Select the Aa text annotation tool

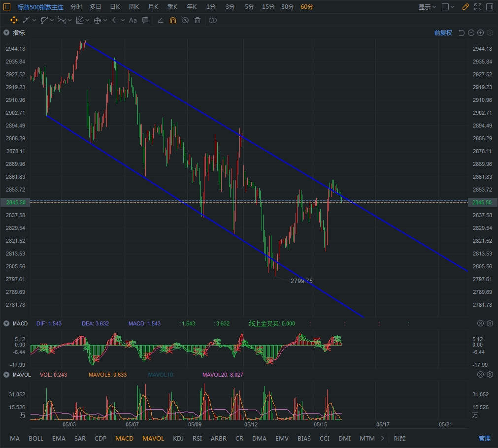[x=133, y=20]
